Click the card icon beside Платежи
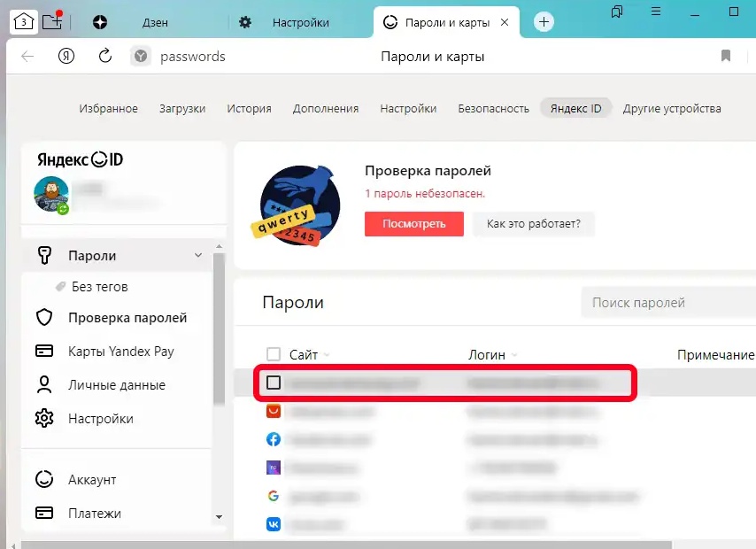The height and width of the screenshot is (549, 756). (x=44, y=513)
